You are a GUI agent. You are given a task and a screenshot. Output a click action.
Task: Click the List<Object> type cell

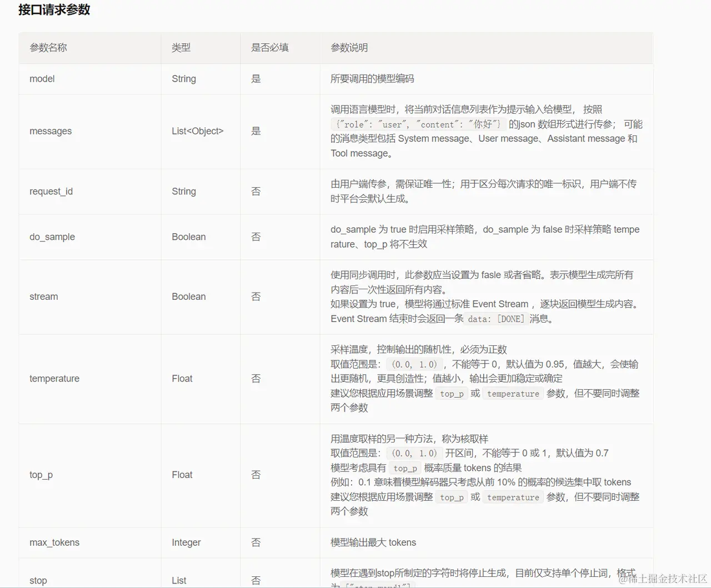198,131
